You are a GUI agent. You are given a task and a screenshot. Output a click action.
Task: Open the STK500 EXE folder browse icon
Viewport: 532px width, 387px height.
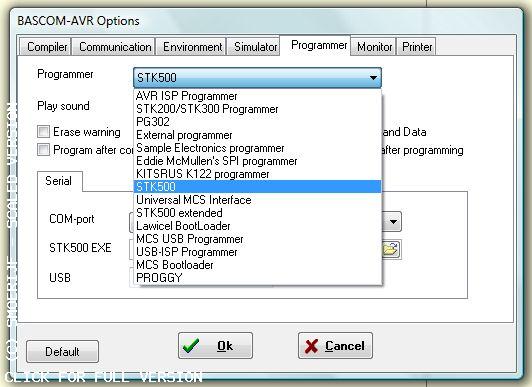click(392, 249)
